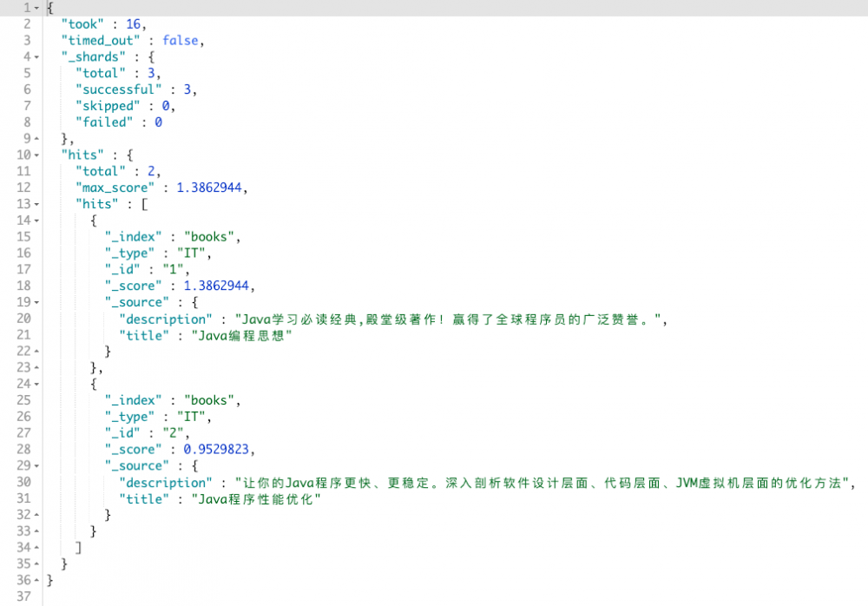The height and width of the screenshot is (606, 868).
Task: Collapse the "_shards" object with its fold arrow
Action: coord(36,56)
